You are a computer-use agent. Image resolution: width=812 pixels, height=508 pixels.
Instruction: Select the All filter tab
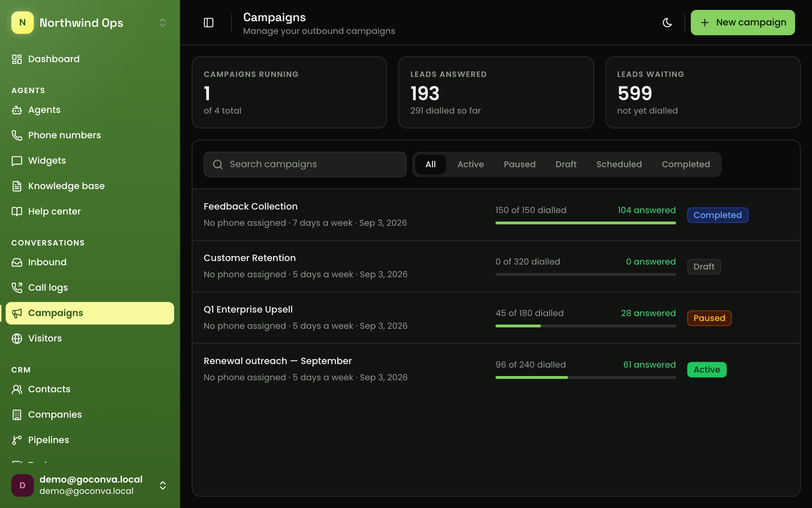[x=431, y=164]
